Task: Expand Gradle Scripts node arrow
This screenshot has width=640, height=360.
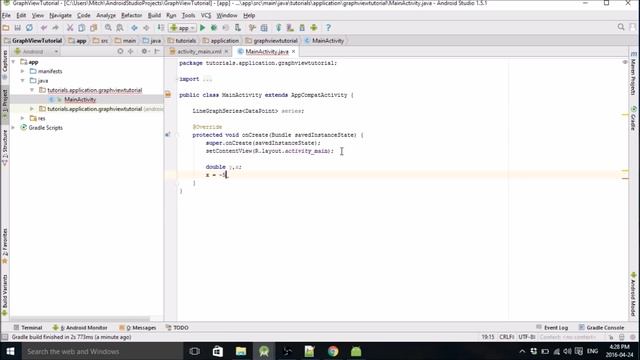Action: [13, 128]
